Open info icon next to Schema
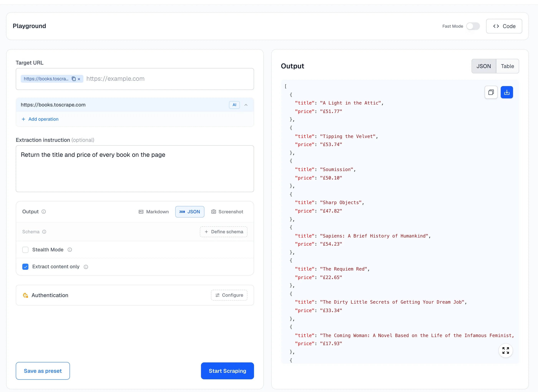Image resolution: width=538 pixels, height=392 pixels. click(x=44, y=232)
